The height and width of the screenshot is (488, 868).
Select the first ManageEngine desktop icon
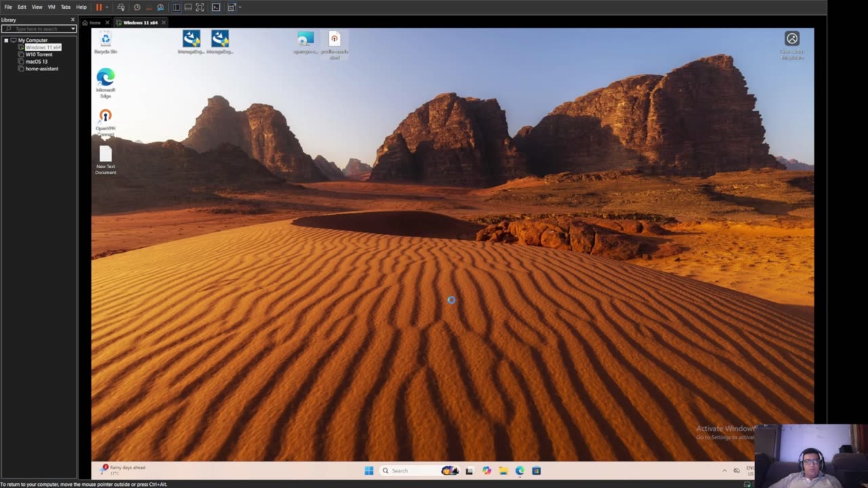(x=191, y=42)
